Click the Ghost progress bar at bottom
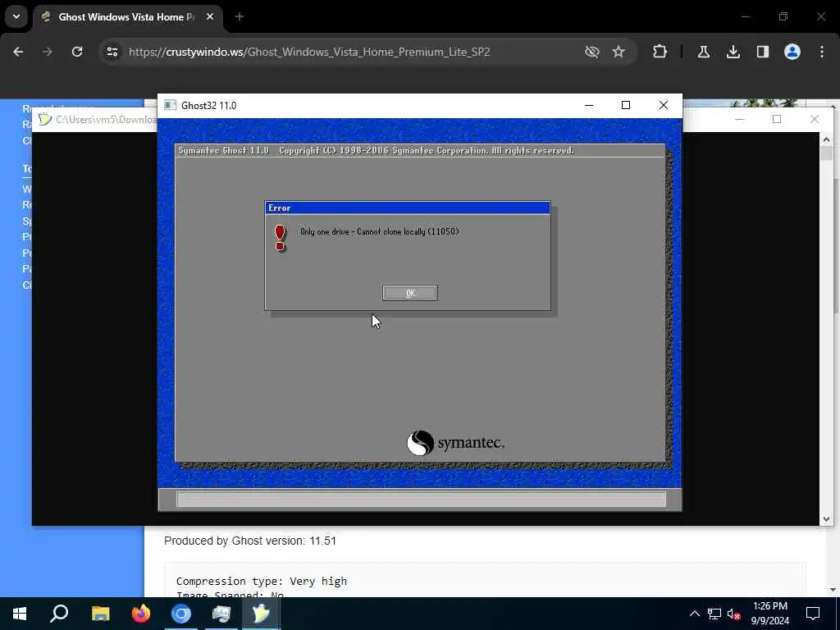This screenshot has width=840, height=630. (421, 500)
